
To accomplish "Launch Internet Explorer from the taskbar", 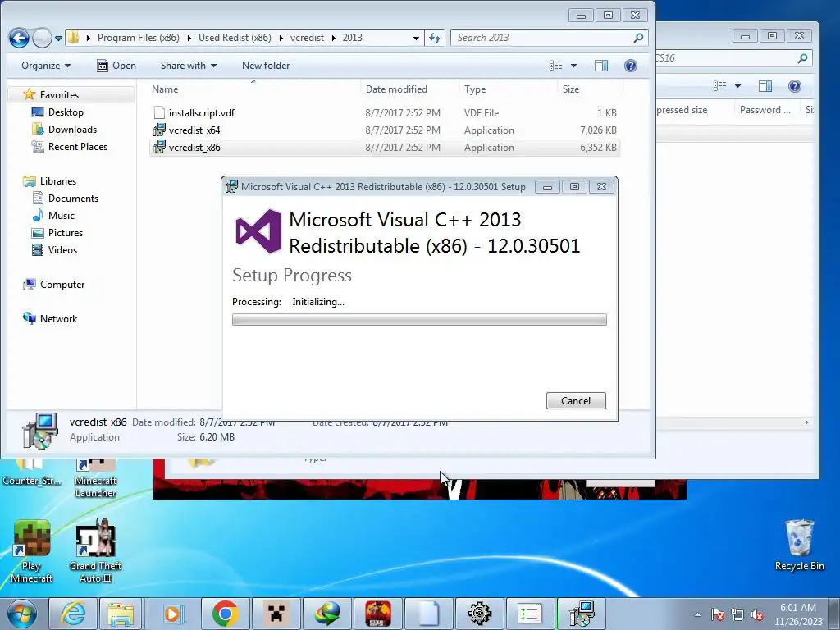I will point(73,614).
